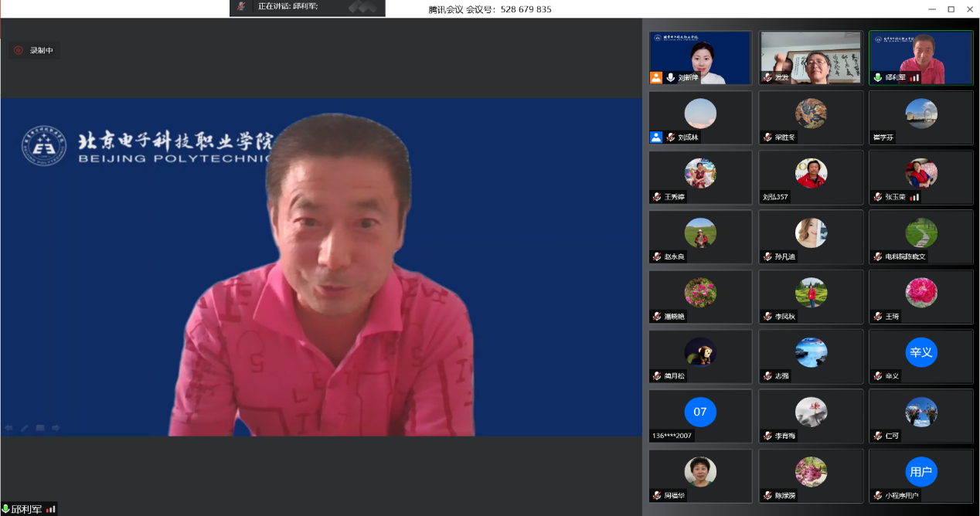Click the 录制中 recording status label
The height and width of the screenshot is (516, 980).
(41, 50)
